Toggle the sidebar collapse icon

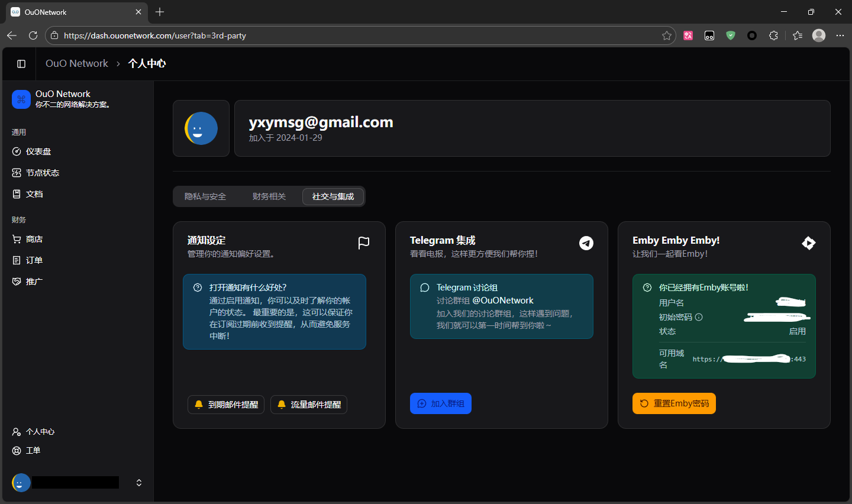(21, 64)
